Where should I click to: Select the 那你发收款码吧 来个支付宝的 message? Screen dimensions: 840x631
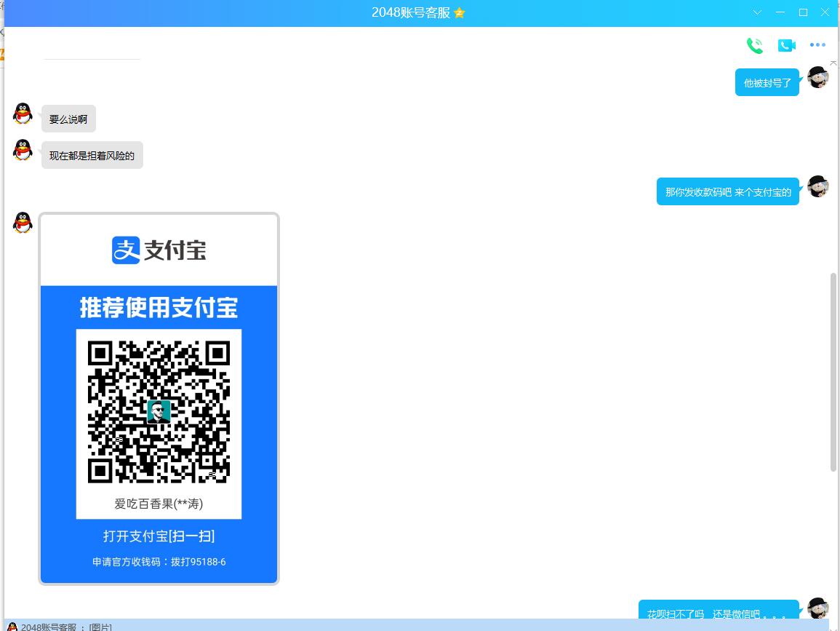tap(728, 192)
